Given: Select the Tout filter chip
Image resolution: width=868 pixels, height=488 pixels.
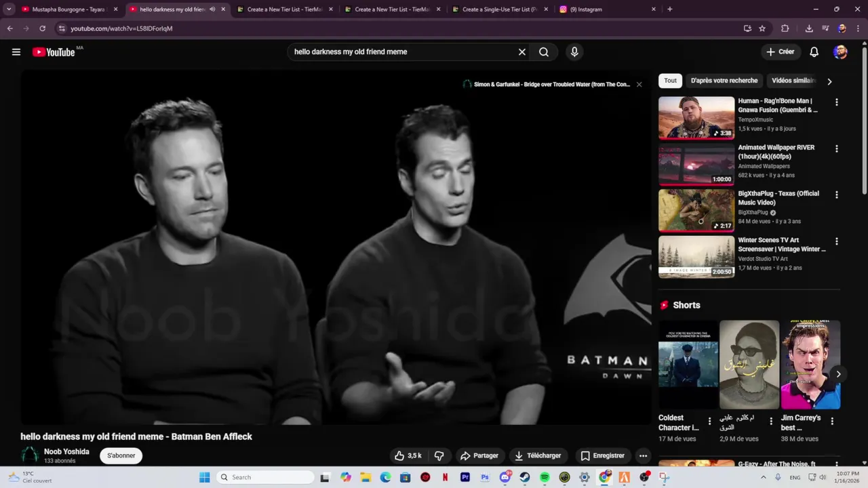Looking at the screenshot, I should tap(670, 81).
